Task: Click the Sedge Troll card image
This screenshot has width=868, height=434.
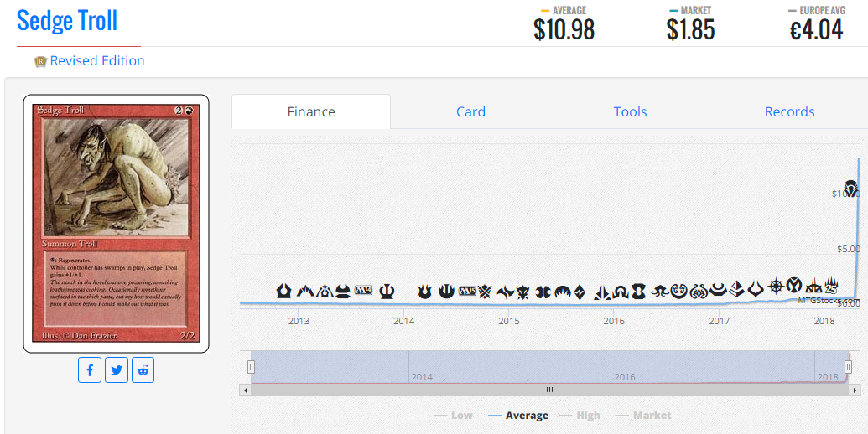Action: pyautogui.click(x=117, y=224)
